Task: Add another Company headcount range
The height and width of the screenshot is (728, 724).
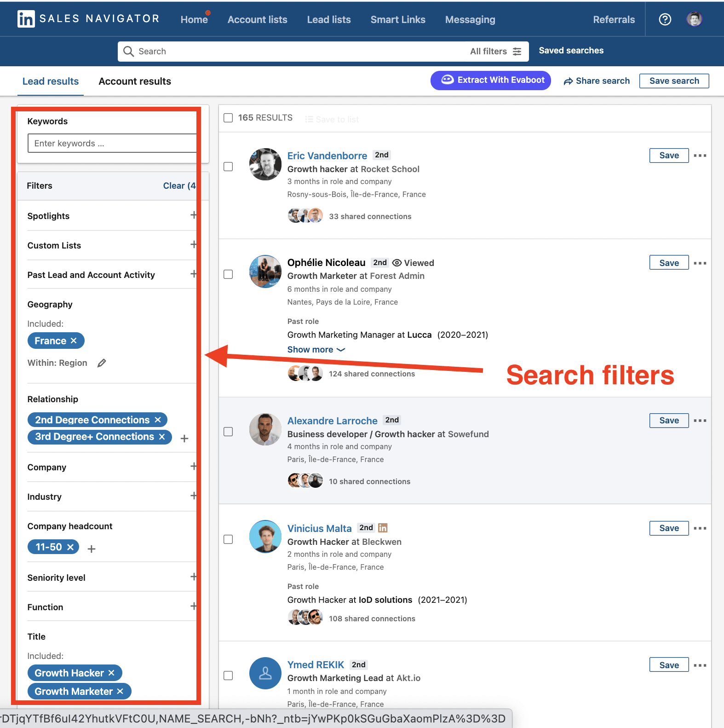Action: [92, 549]
